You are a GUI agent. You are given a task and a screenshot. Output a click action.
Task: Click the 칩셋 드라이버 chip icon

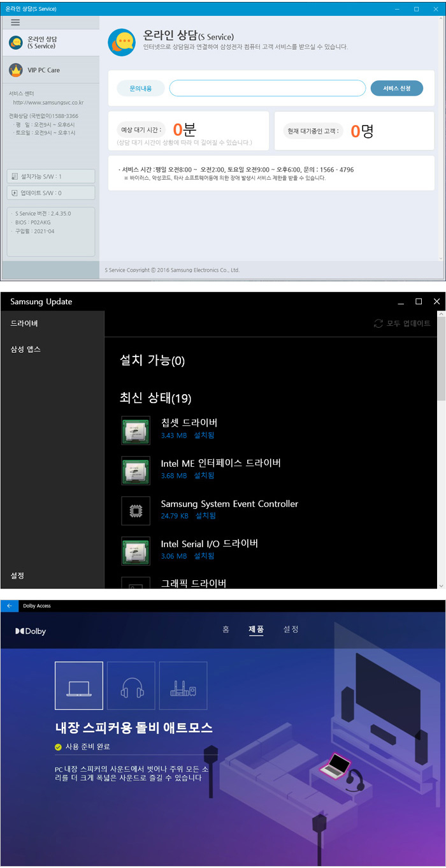click(x=136, y=430)
